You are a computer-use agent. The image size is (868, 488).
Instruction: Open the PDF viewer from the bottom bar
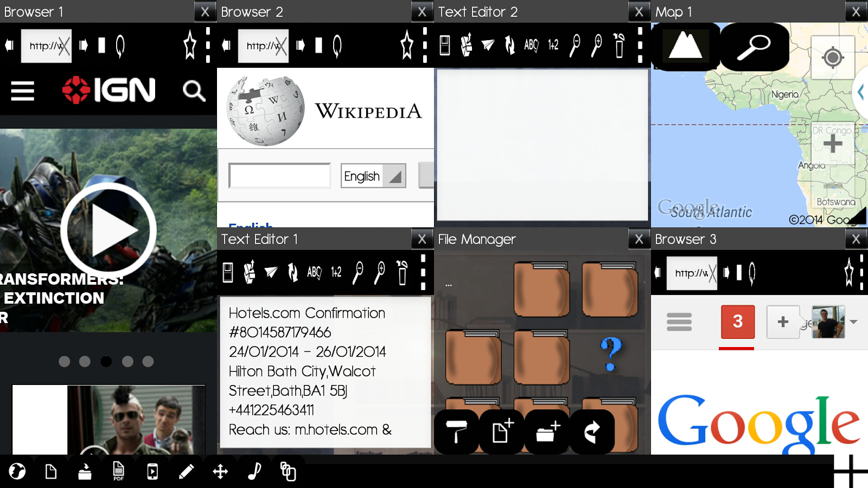[x=118, y=471]
